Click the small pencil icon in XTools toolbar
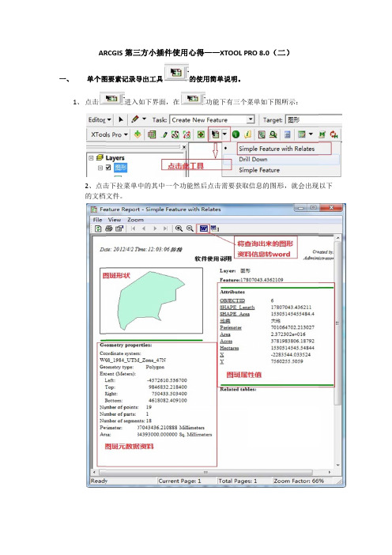 click(x=164, y=135)
